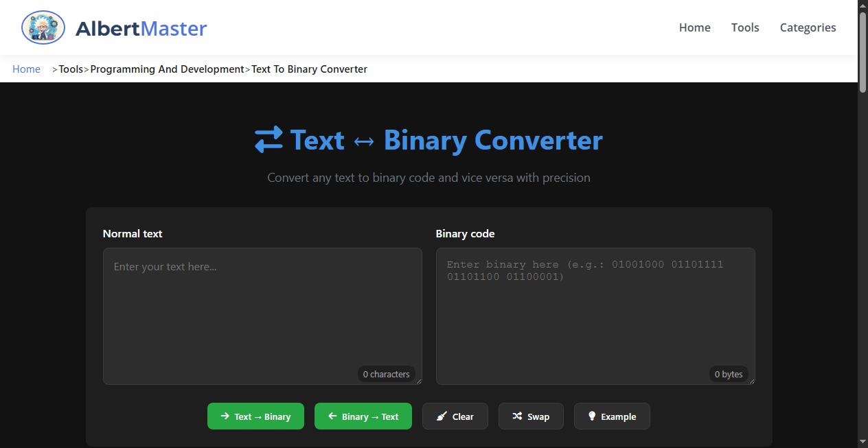Load a sample with the Example button
The width and height of the screenshot is (868, 448).
click(x=612, y=416)
